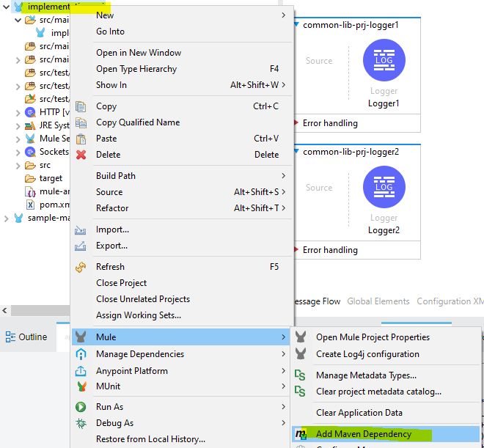Open the Refactor submenu
484x448 pixels.
182,208
